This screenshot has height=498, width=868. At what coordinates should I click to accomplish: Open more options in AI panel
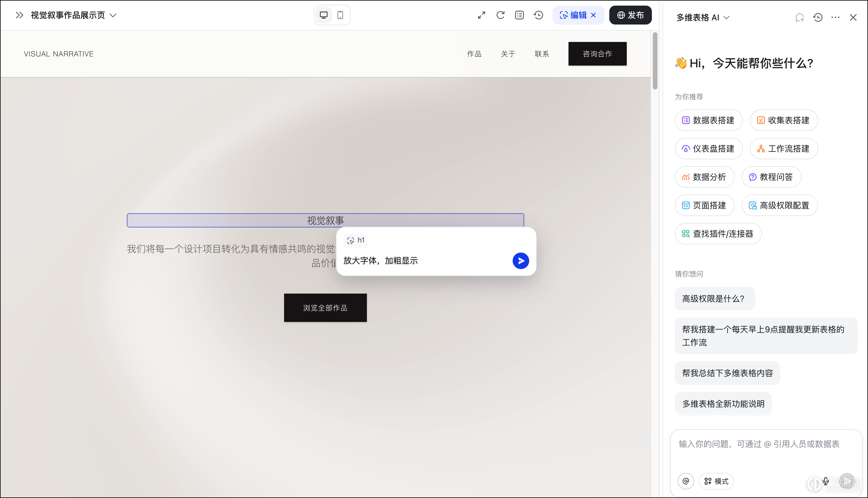pyautogui.click(x=835, y=17)
